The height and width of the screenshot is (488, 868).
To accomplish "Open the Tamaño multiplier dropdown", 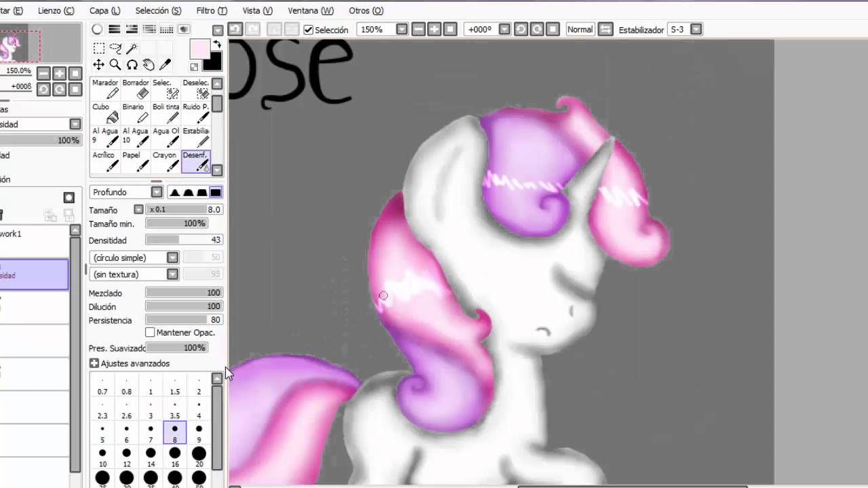I will click(138, 210).
